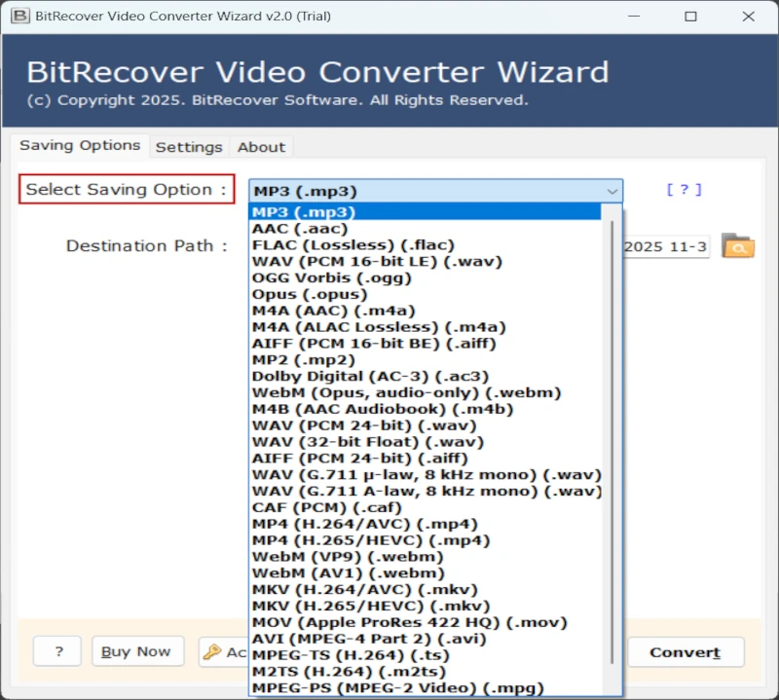779x700 pixels.
Task: Select WAV (G.711 A-law, 8 kHz mono)
Action: pyautogui.click(x=425, y=491)
